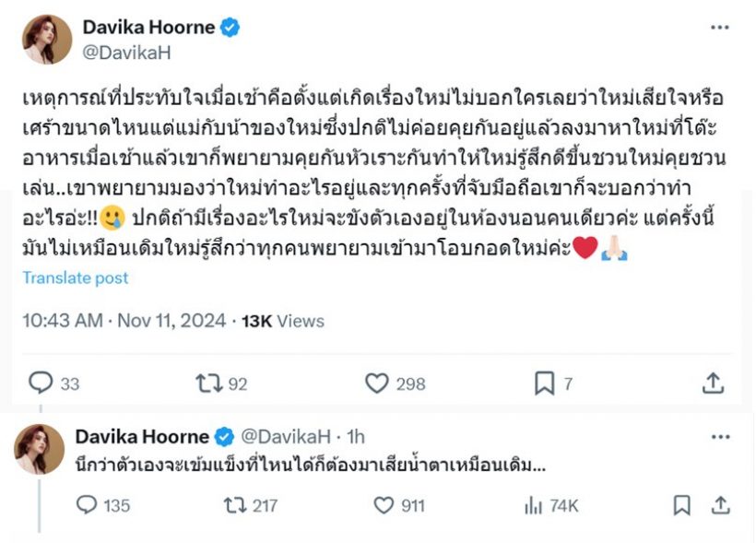Open Davika Hoorne's avatar on reply post

tap(40, 449)
